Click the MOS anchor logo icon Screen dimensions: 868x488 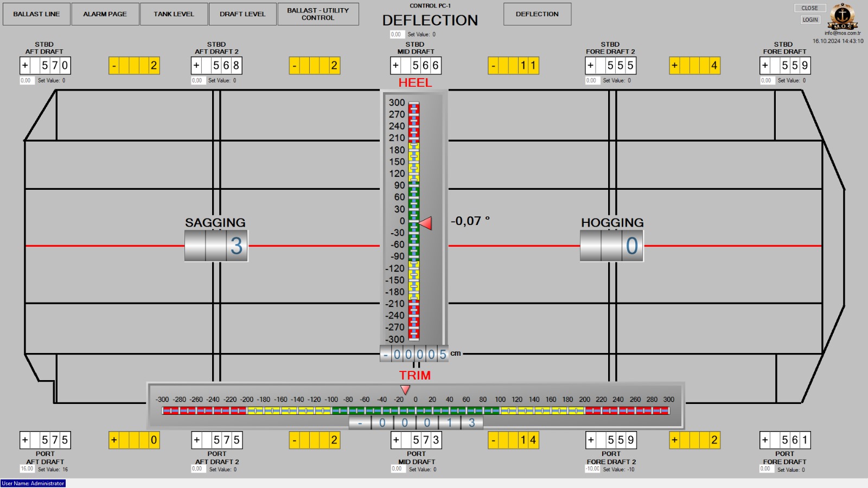[843, 16]
